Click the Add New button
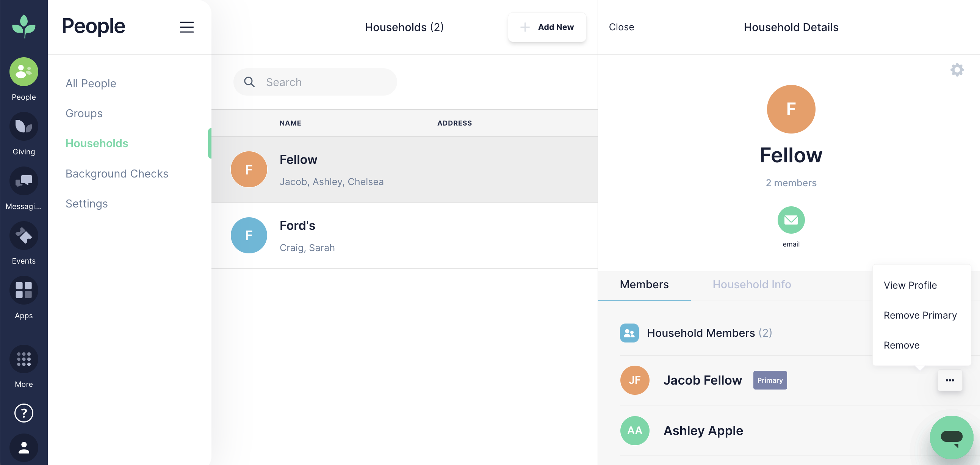The height and width of the screenshot is (465, 980). [547, 27]
